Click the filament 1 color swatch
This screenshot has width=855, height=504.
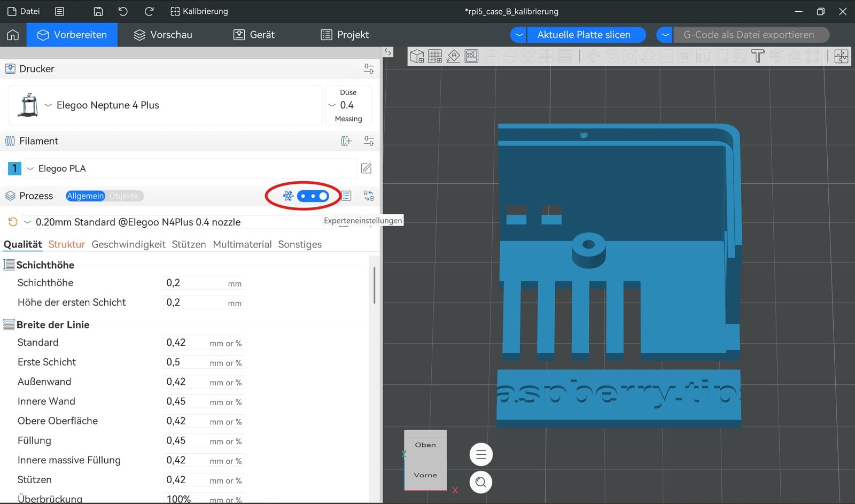tap(14, 168)
